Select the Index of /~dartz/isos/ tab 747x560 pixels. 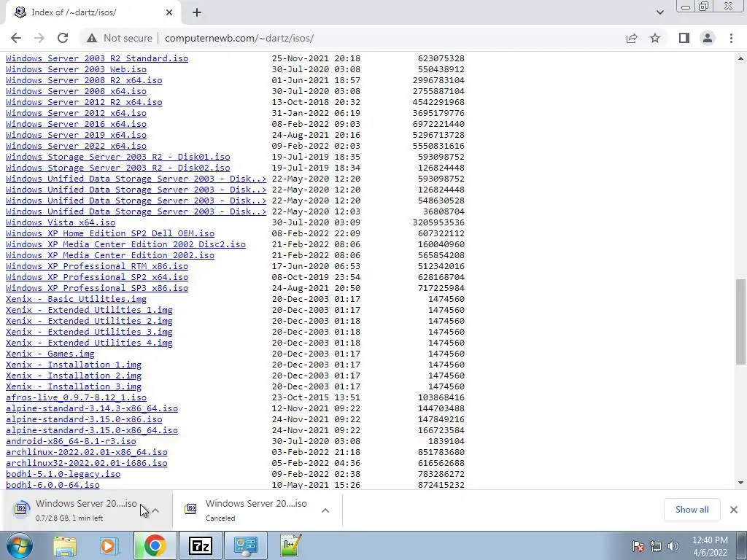point(93,12)
